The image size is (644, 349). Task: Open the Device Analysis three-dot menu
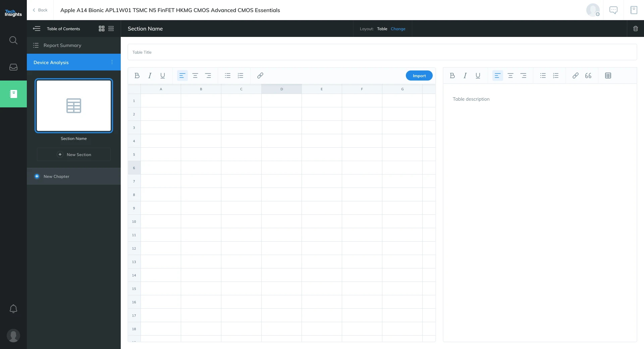(112, 62)
